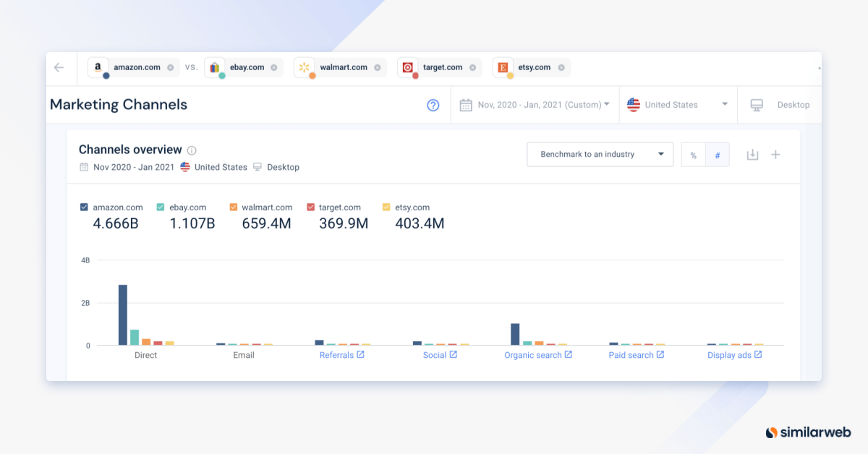Expand the Nov 2020 - Jan 2021 date dropdown

(x=607, y=104)
